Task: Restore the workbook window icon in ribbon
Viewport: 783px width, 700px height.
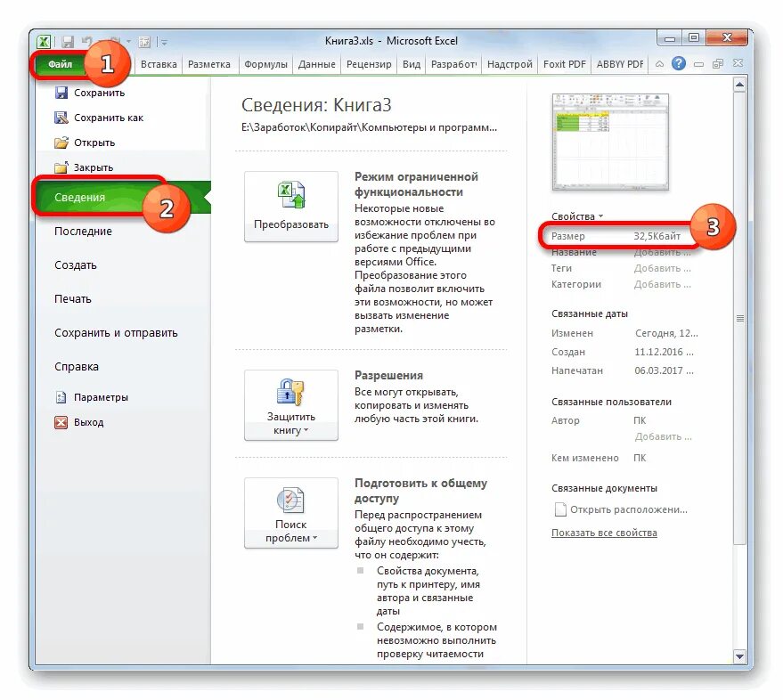Action: 718,64
